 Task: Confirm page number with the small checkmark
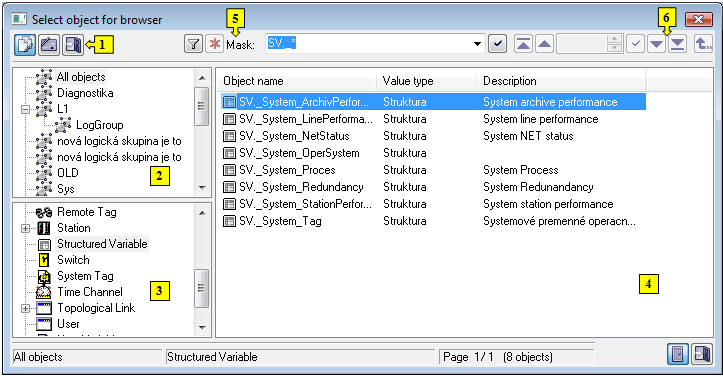(x=635, y=44)
